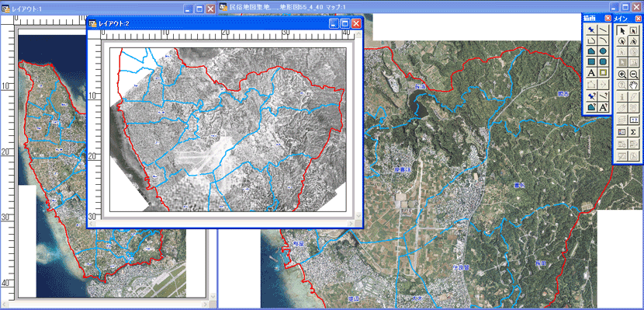The width and height of the screenshot is (644, 310).
Task: Toggle the Show/Hide Legend icon
Action: 621,132
